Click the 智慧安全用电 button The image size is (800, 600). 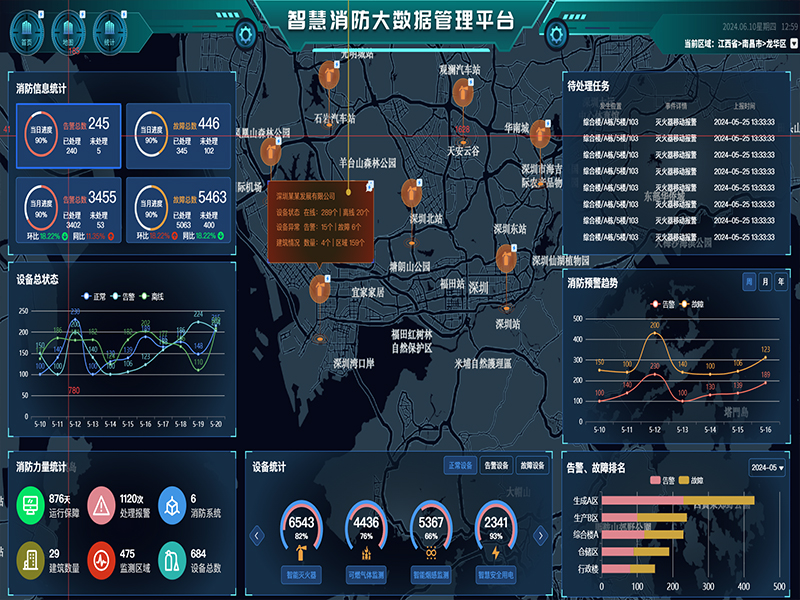click(496, 576)
